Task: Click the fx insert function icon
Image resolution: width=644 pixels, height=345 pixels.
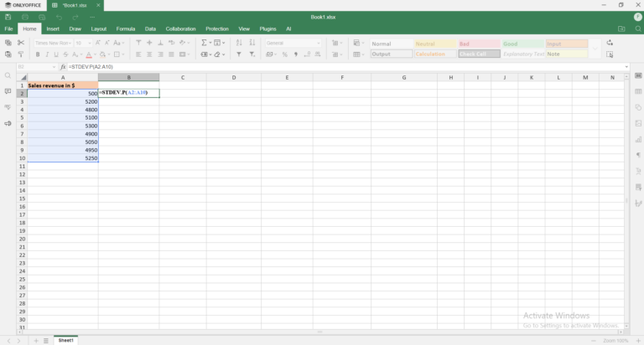Action: pyautogui.click(x=63, y=67)
